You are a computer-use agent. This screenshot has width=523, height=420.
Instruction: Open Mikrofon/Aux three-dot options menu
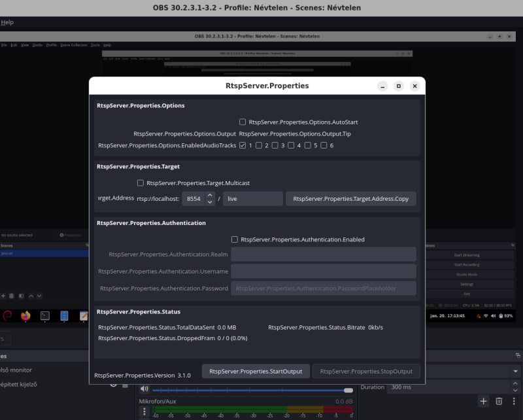click(144, 411)
